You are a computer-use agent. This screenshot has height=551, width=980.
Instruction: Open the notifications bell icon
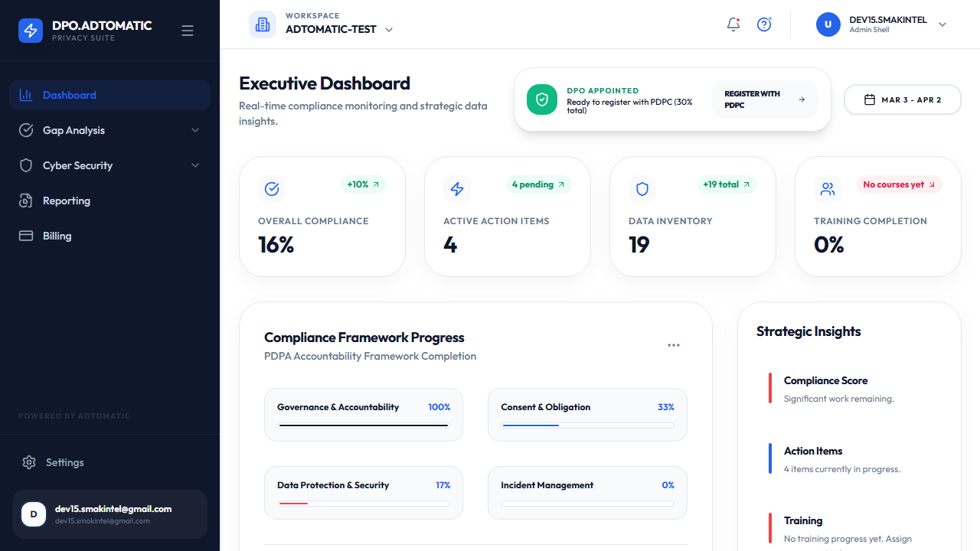(x=733, y=24)
